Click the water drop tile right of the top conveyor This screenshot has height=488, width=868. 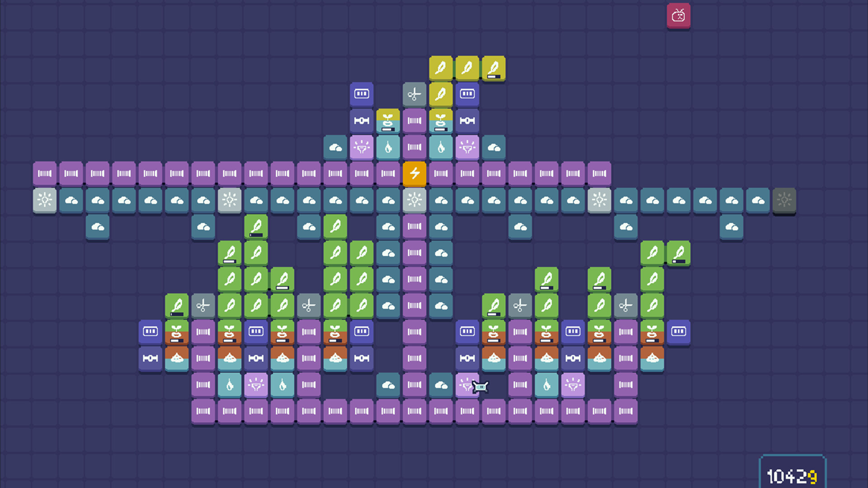pyautogui.click(x=441, y=147)
